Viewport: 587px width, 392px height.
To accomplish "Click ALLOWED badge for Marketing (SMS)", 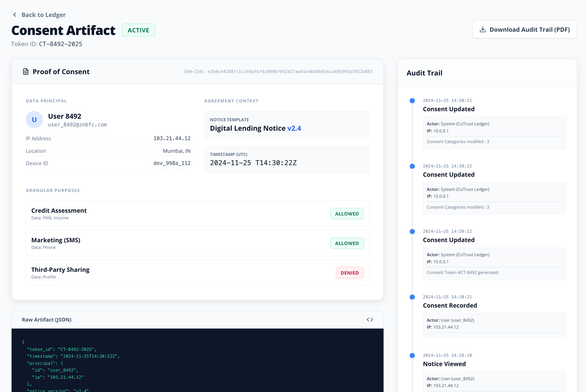I will [347, 243].
